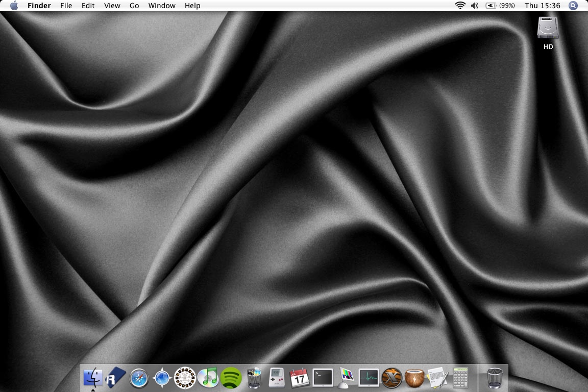Open the Trash in the Dock
The height and width of the screenshot is (392, 588).
point(495,378)
